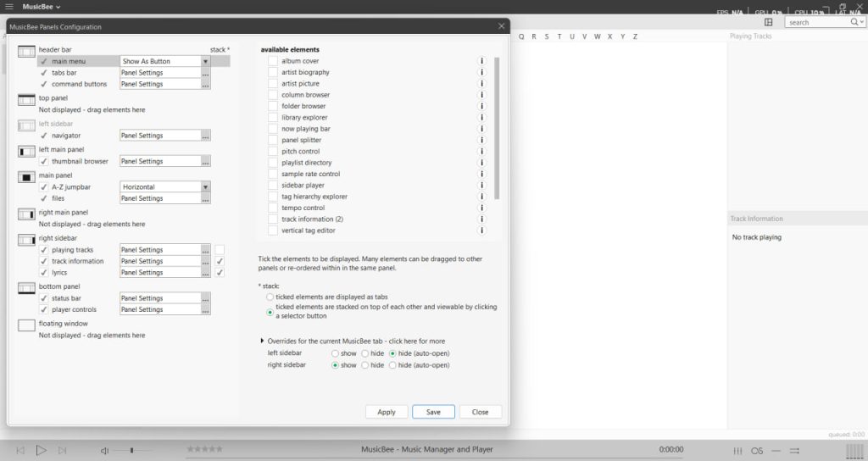
Task: Click the search magnifier icon
Action: pyautogui.click(x=854, y=22)
